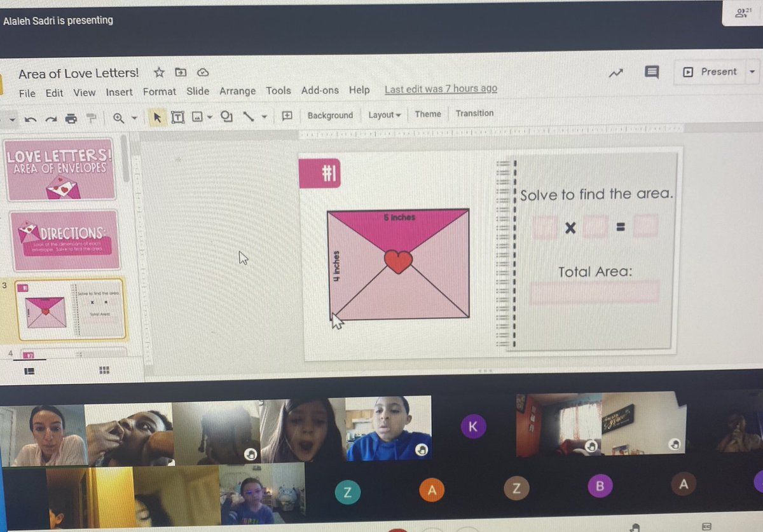Expand image insert options arrow

pyautogui.click(x=210, y=118)
